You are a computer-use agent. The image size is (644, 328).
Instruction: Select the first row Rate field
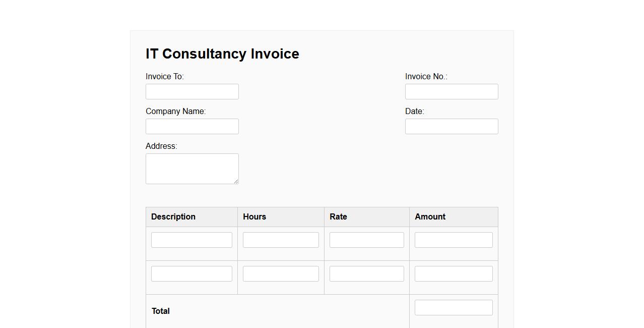(x=366, y=240)
